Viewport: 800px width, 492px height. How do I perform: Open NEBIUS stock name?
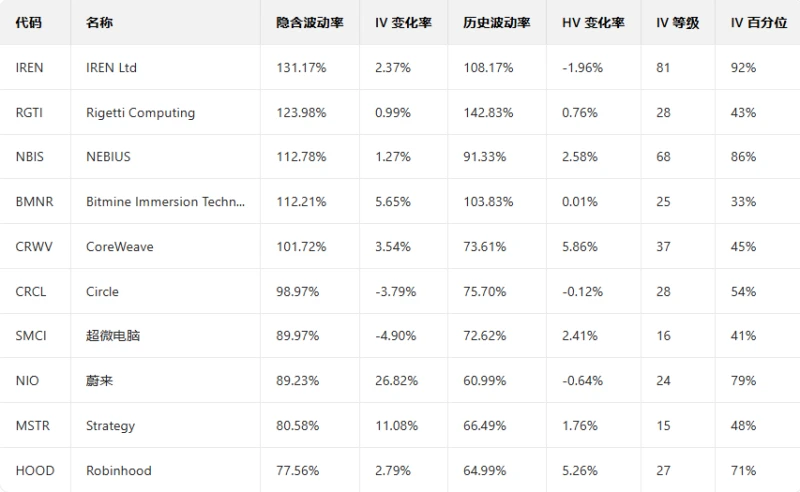[x=108, y=157]
